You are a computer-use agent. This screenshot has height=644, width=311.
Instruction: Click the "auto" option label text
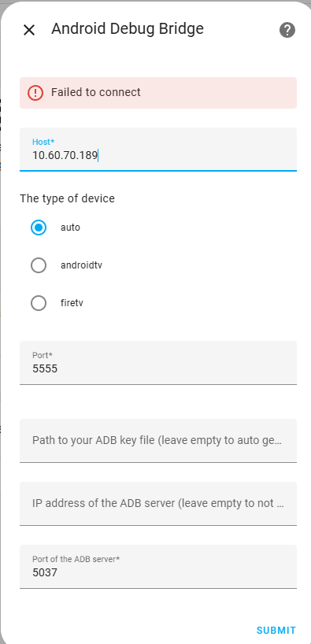tap(70, 227)
